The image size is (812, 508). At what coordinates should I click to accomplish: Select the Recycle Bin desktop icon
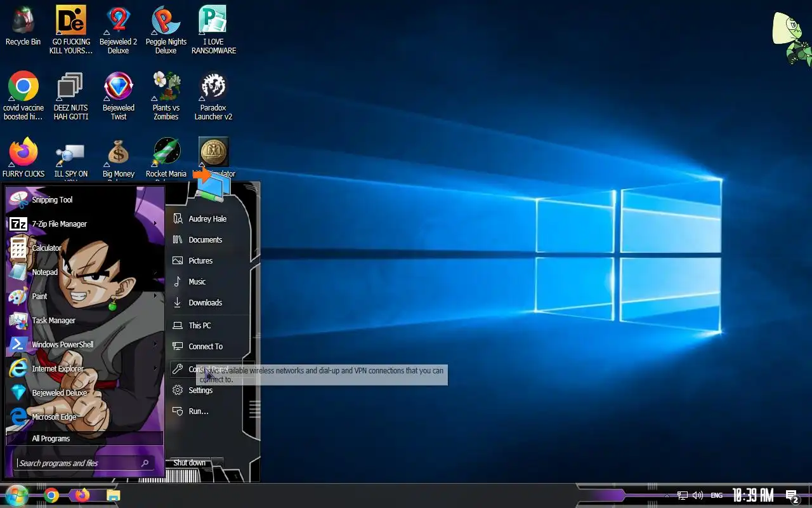[x=23, y=27]
